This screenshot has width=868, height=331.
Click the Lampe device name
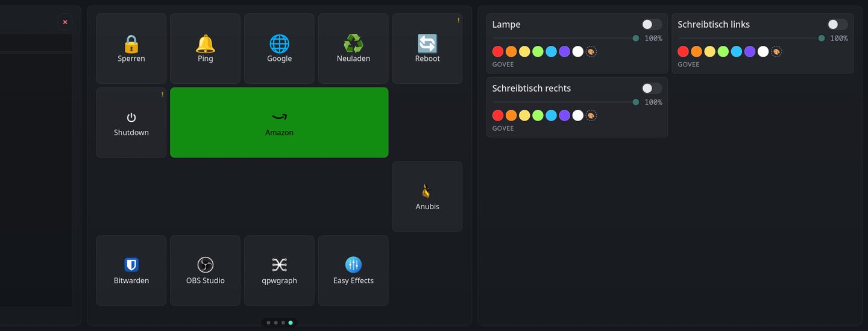(x=506, y=24)
